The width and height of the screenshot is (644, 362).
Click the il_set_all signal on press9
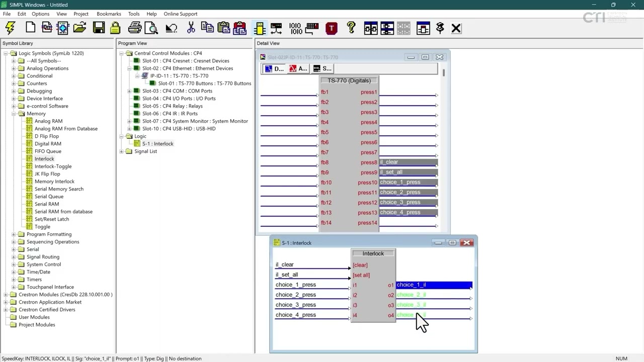point(409,172)
